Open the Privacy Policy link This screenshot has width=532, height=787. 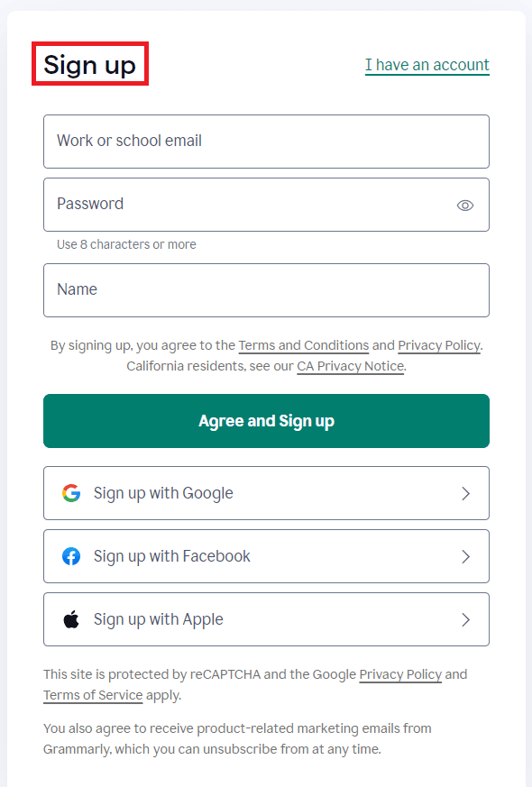click(x=438, y=345)
